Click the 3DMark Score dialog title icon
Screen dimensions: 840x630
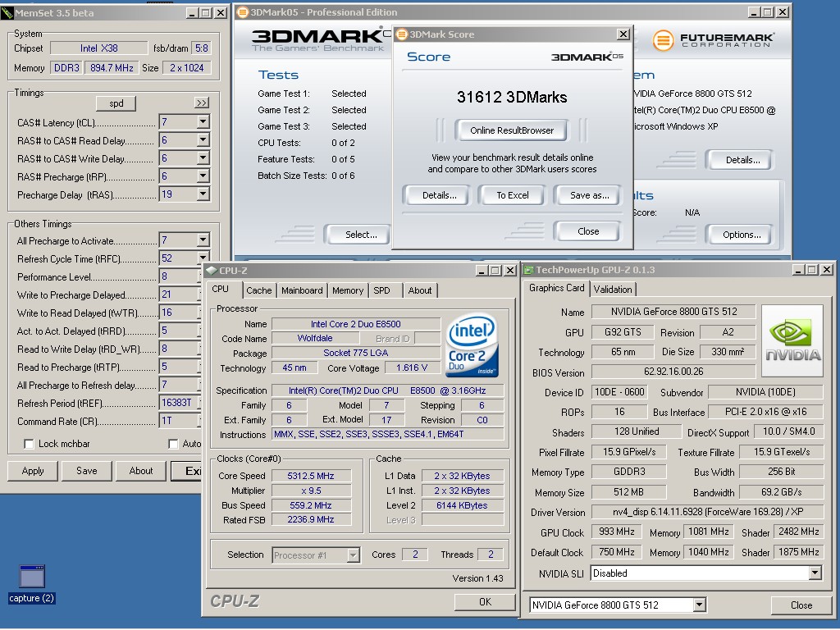tap(402, 34)
